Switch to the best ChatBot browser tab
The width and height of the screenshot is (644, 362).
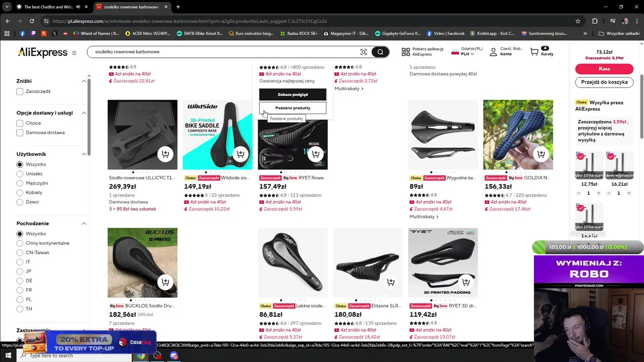48,7
